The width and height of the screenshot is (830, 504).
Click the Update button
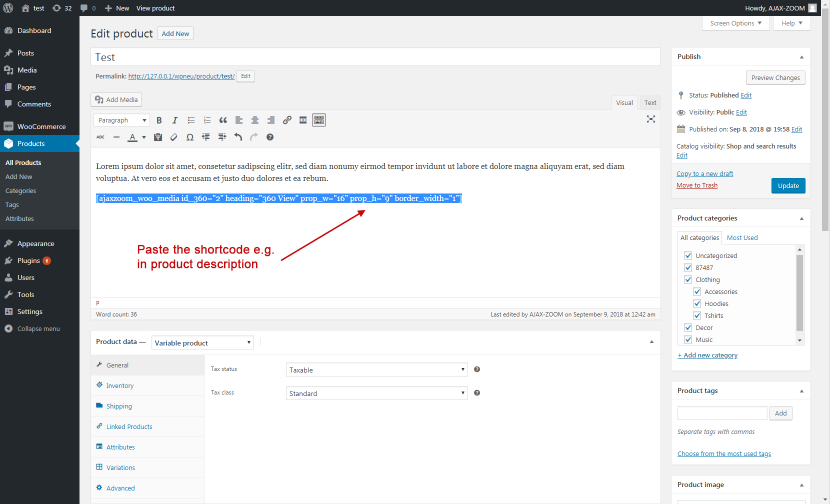pos(788,185)
